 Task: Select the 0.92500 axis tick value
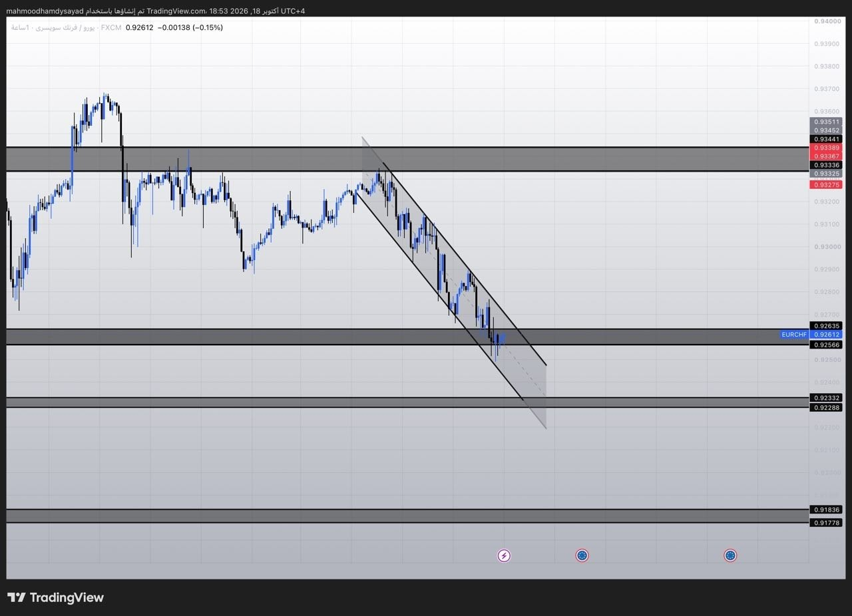pos(826,360)
